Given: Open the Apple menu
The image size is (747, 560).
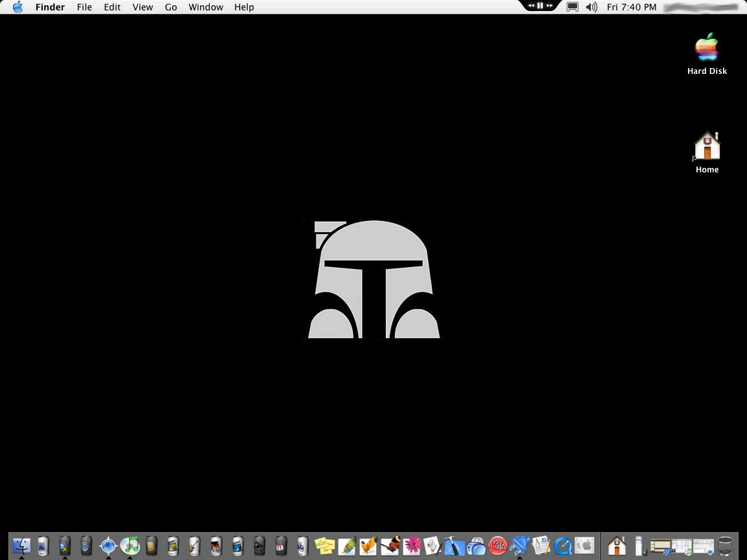Looking at the screenshot, I should (18, 7).
